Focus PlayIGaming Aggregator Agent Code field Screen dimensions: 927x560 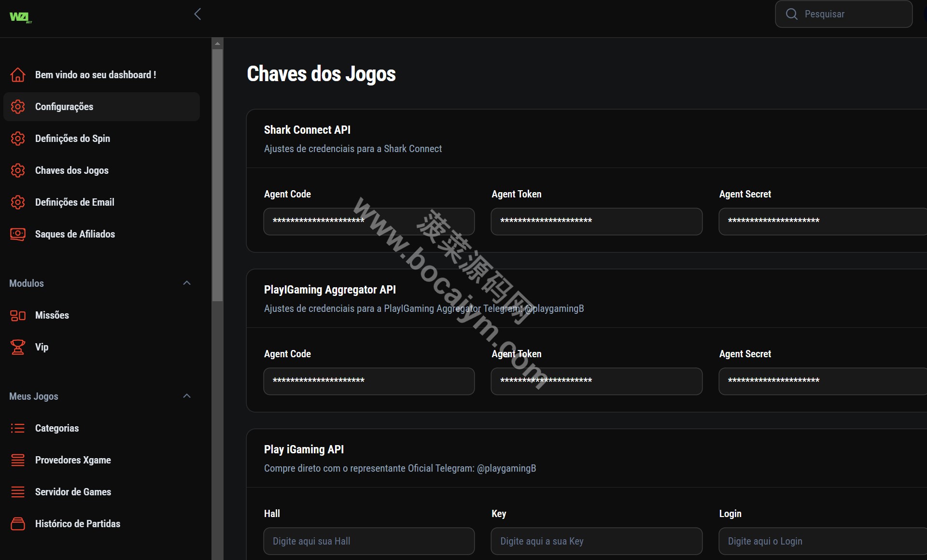(369, 381)
